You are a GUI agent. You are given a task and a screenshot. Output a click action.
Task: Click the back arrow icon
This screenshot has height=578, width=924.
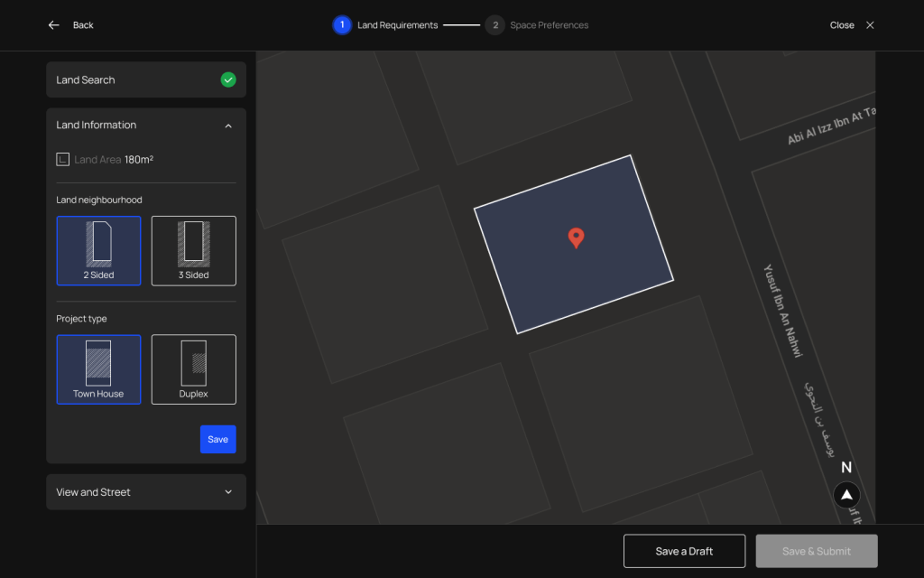click(54, 25)
